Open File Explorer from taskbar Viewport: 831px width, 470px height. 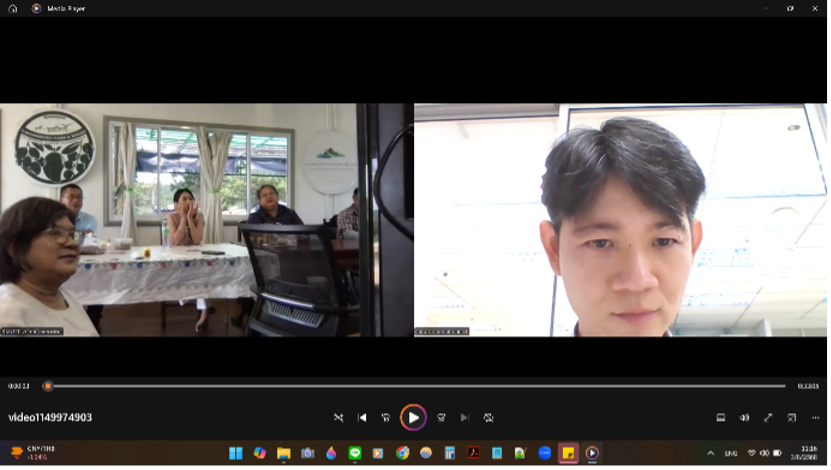pos(283,453)
